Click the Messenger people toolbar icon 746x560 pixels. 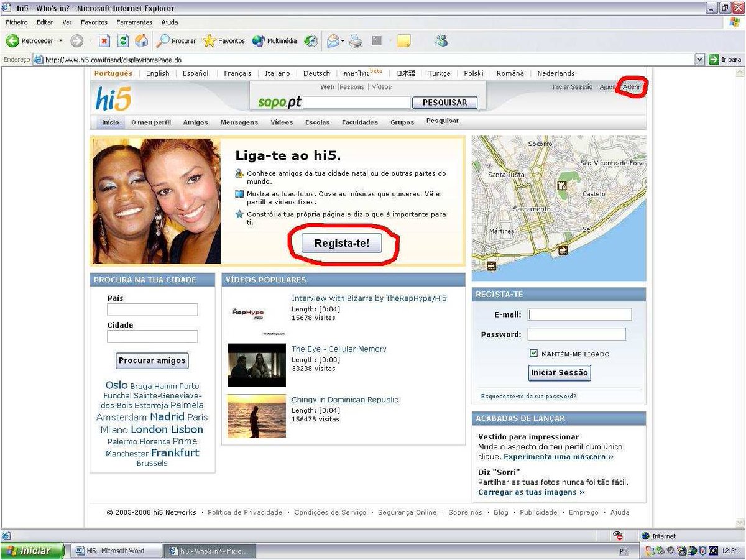pyautogui.click(x=441, y=41)
